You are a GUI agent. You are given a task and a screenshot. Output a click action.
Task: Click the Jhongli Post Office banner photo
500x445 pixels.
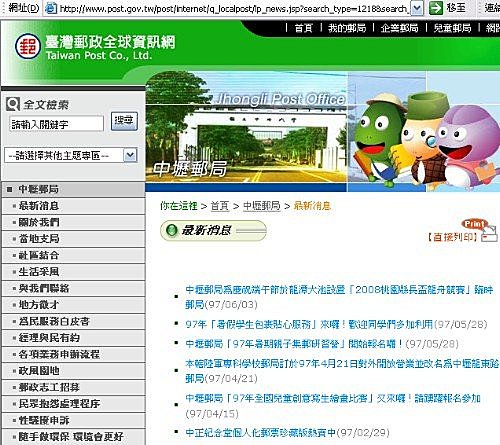246,128
